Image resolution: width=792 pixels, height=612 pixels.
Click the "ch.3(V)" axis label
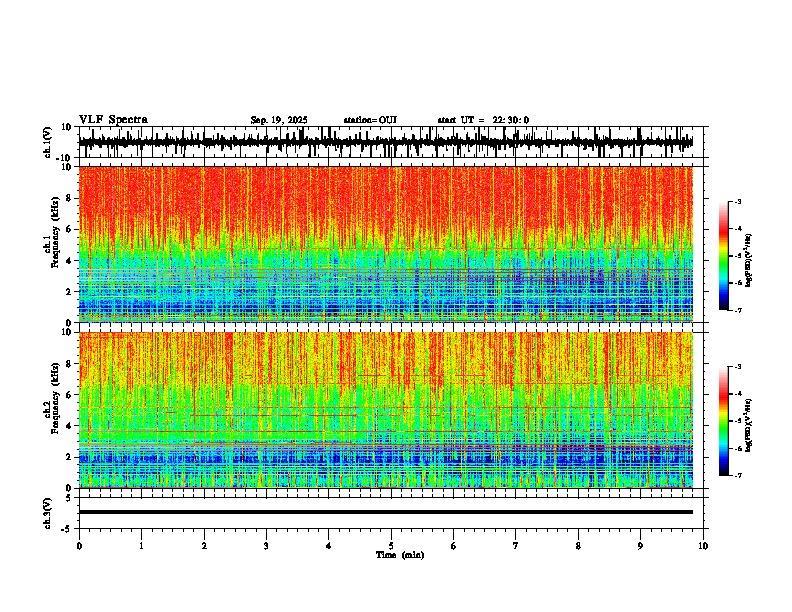pyautogui.click(x=48, y=513)
